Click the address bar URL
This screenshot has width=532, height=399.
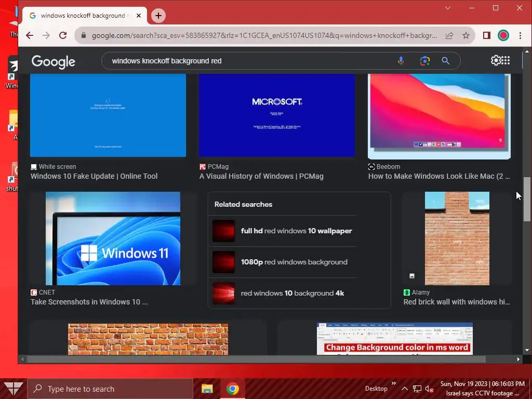[264, 35]
